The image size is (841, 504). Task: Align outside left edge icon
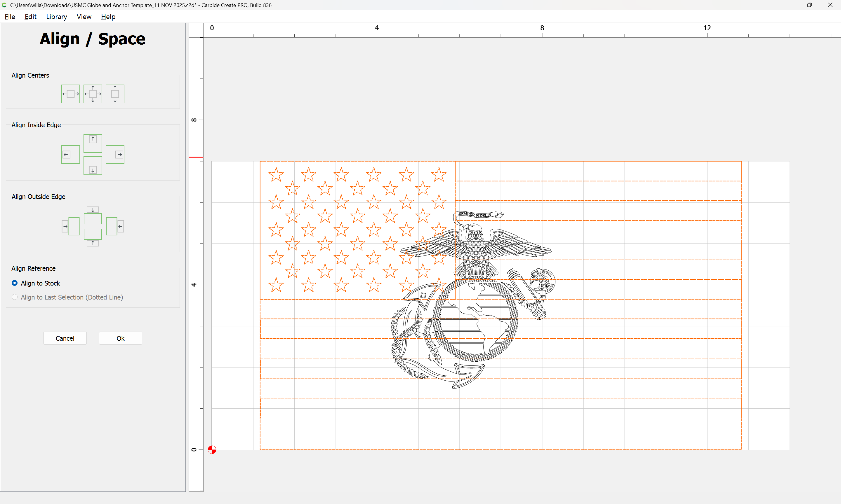pyautogui.click(x=70, y=226)
